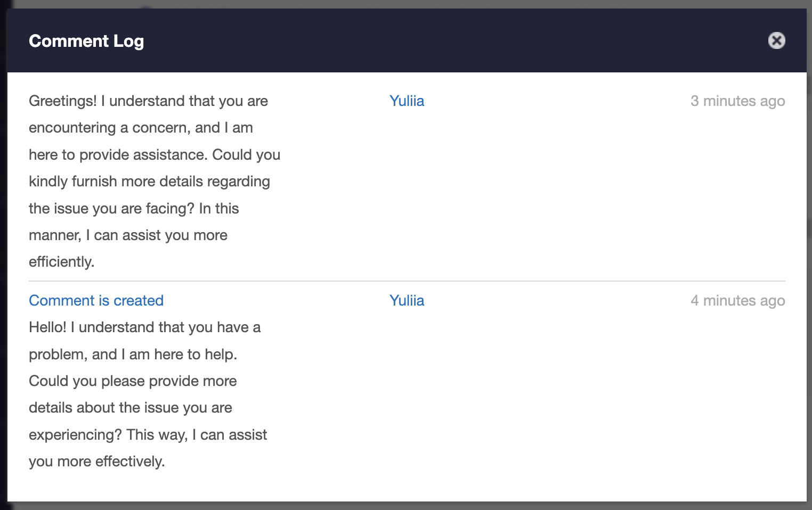Screen dimensions: 812x510
Task: Click the "3 minutes ago" timestamp
Action: coord(737,101)
